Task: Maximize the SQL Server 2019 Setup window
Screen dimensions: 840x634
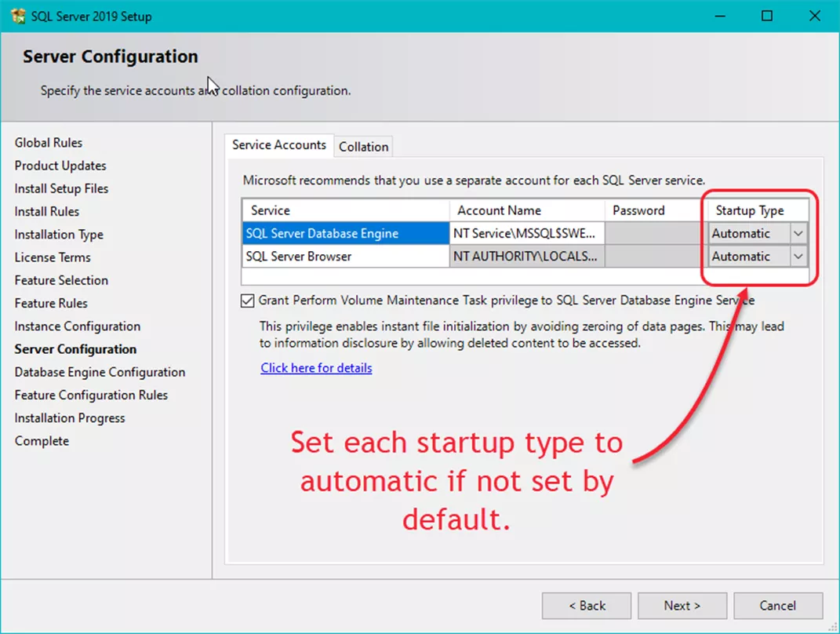Action: click(767, 16)
